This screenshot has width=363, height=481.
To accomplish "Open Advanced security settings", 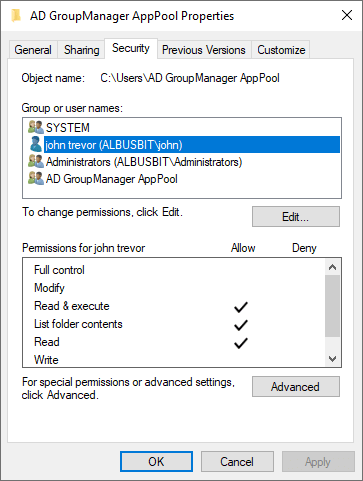I will [296, 387].
